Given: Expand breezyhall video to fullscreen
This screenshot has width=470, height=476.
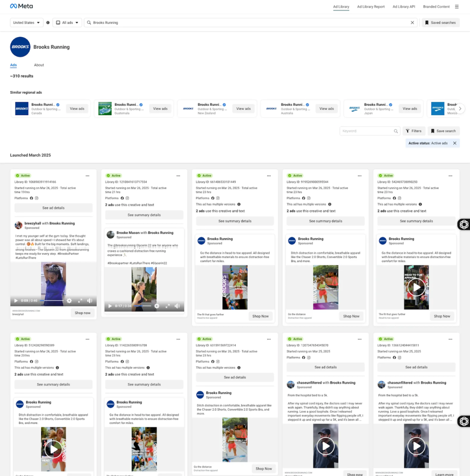Looking at the screenshot, I should (x=80, y=301).
